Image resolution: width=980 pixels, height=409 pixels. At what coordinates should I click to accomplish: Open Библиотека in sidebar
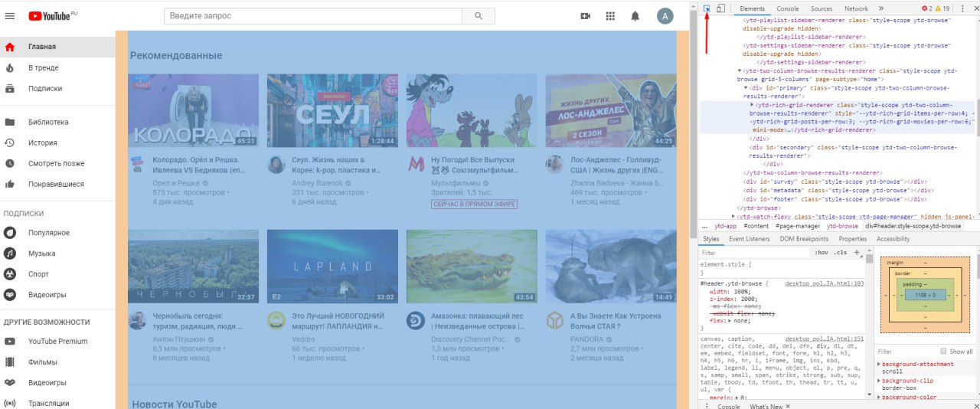tap(57, 122)
